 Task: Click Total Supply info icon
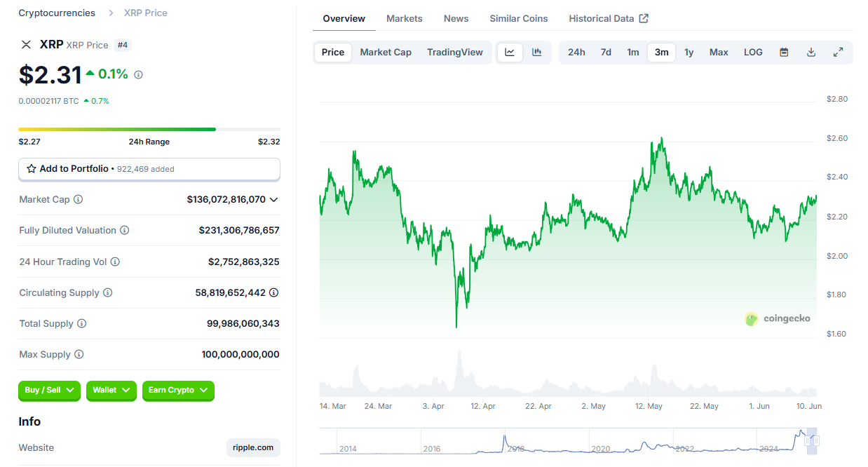81,323
